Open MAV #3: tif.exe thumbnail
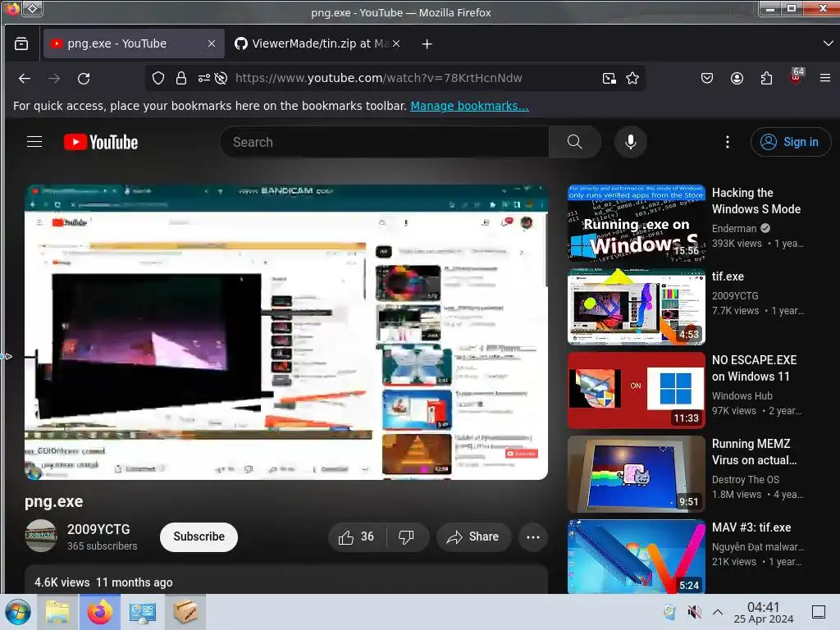This screenshot has height=630, width=840. pos(636,556)
